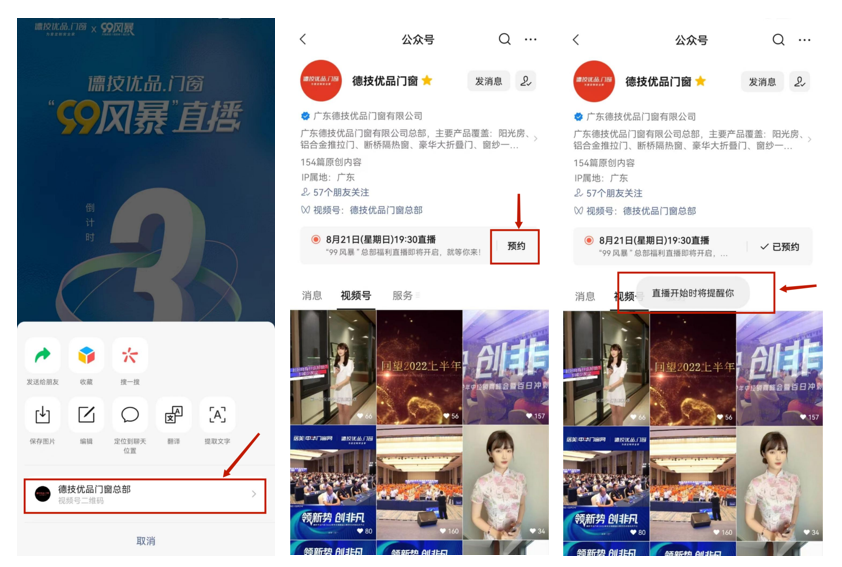Switch to 服务 tab in middle screen
This screenshot has height=567, width=842.
click(x=403, y=295)
